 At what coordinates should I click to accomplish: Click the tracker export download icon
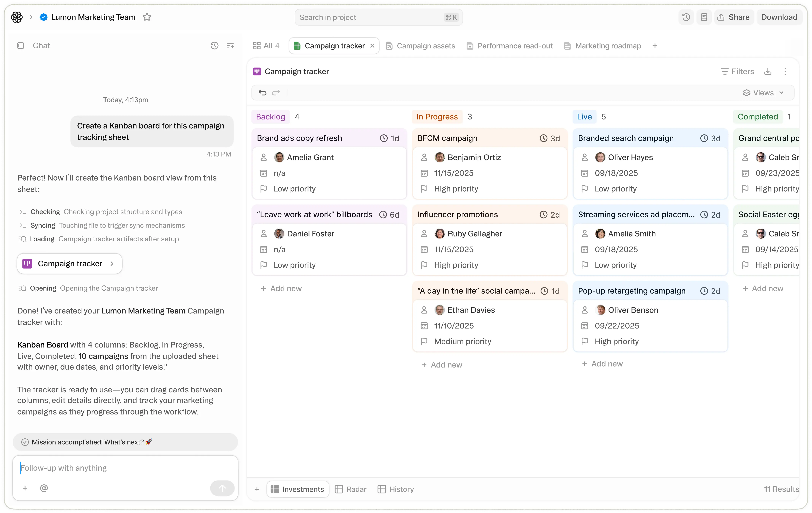tap(768, 72)
